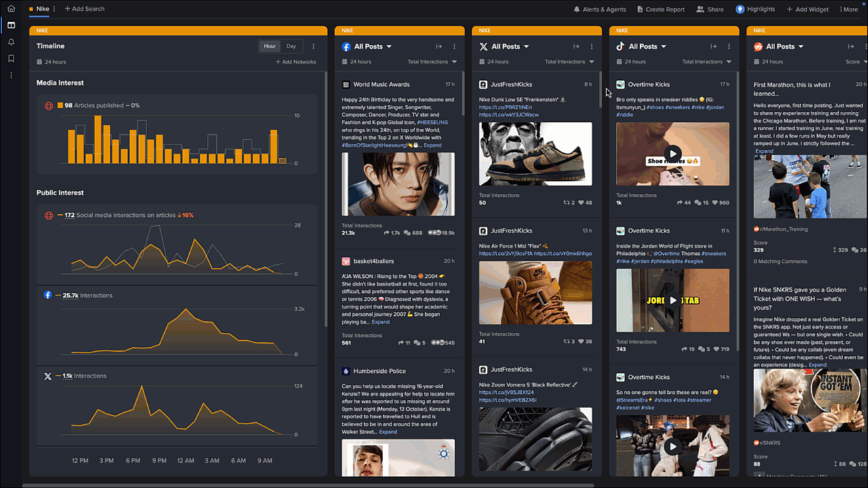Open the bookmarks panel in the sidebar
The image size is (868, 488).
point(10,58)
